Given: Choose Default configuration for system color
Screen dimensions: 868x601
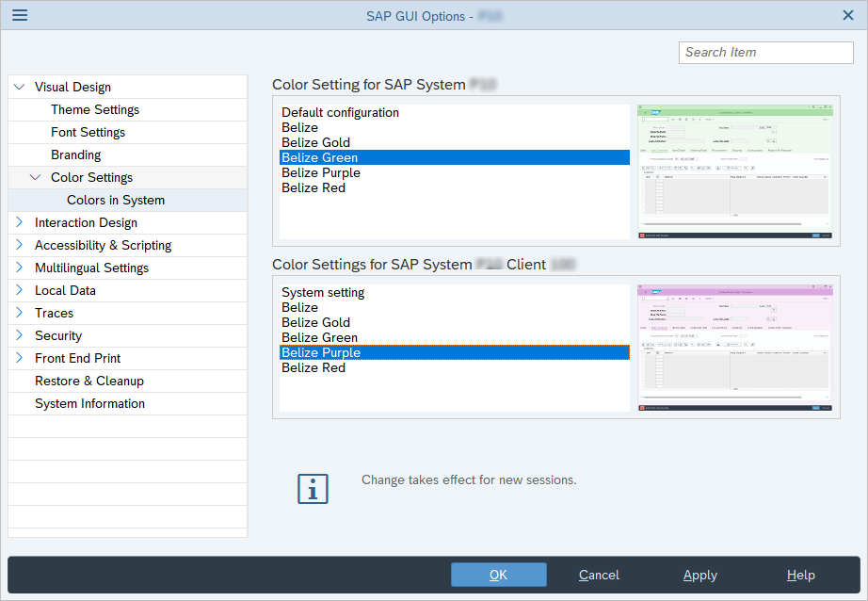Looking at the screenshot, I should pyautogui.click(x=455, y=112).
